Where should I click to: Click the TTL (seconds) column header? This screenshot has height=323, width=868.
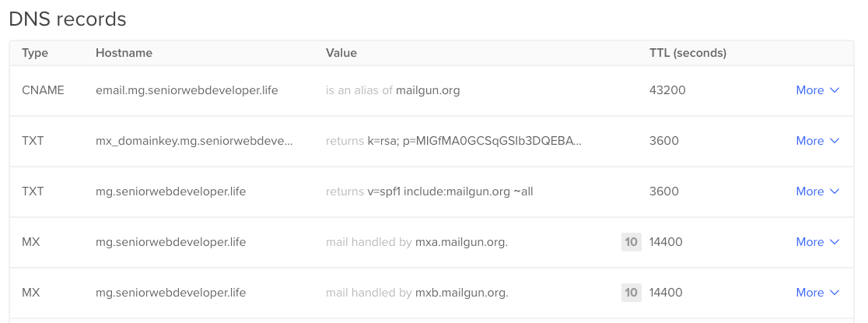click(x=688, y=53)
